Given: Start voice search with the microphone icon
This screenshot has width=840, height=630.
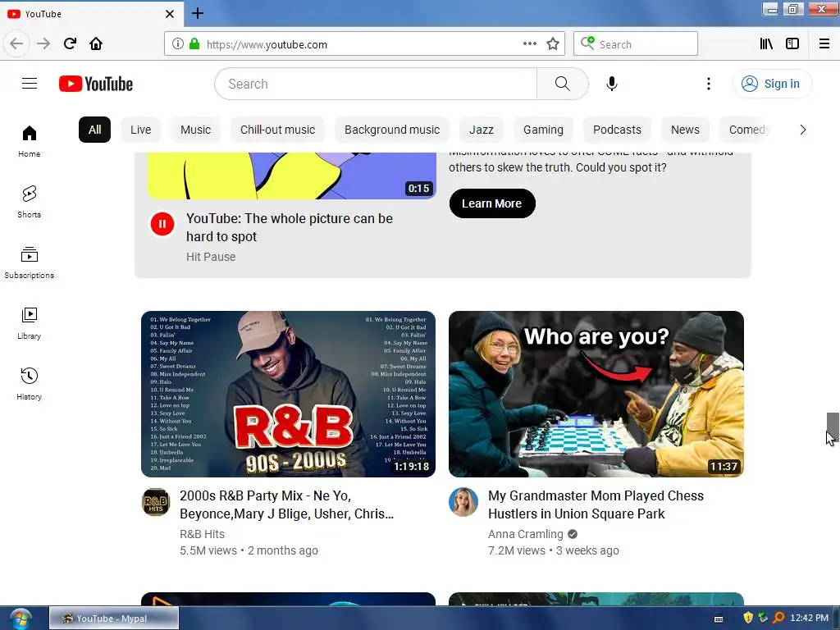Looking at the screenshot, I should [x=612, y=84].
